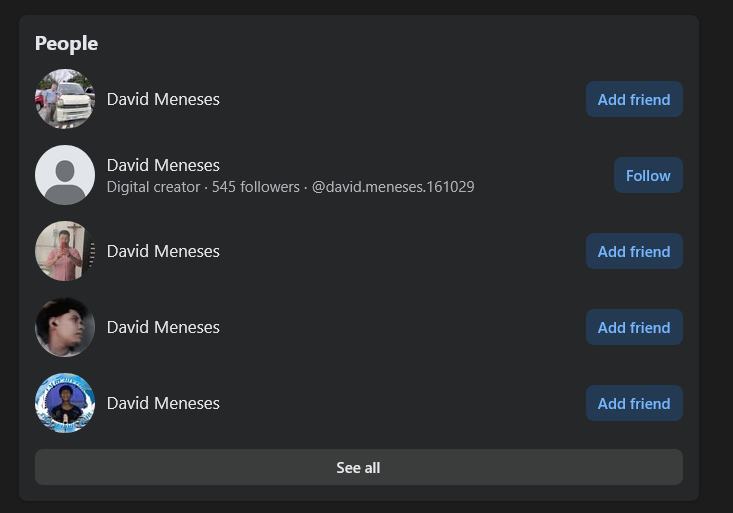
Task: Click the 545 followers text
Action: [255, 187]
